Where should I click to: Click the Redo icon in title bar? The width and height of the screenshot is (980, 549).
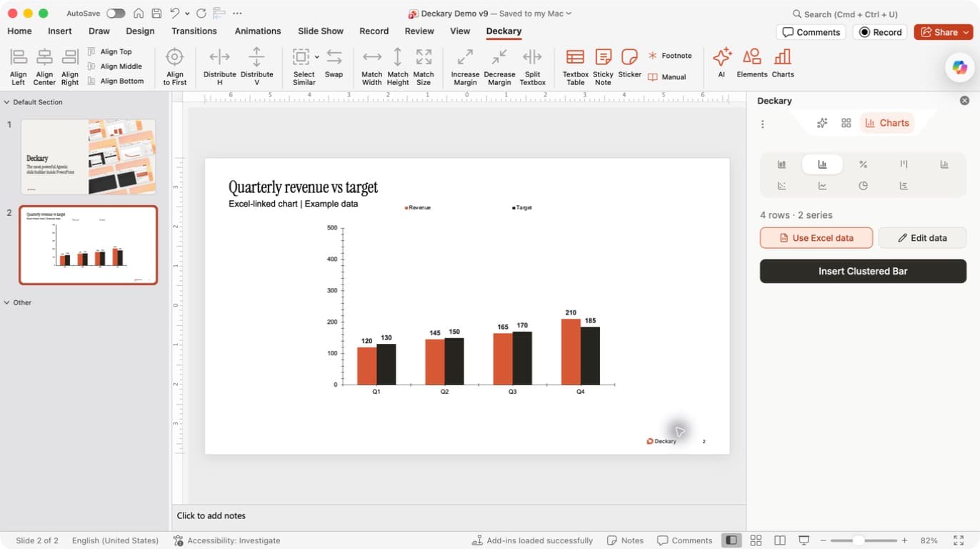[201, 14]
